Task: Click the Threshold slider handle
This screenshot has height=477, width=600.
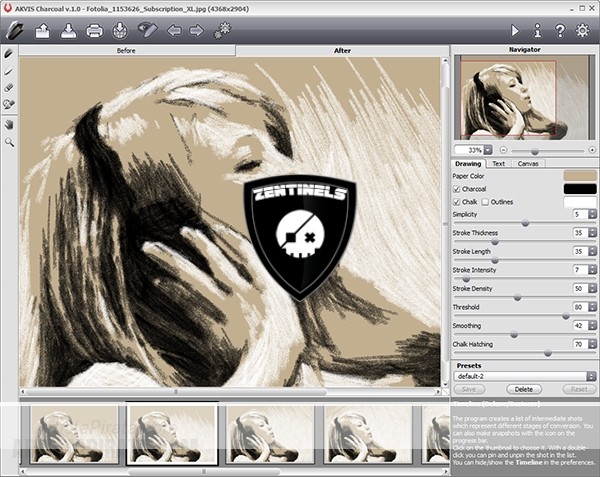Action: 566,316
